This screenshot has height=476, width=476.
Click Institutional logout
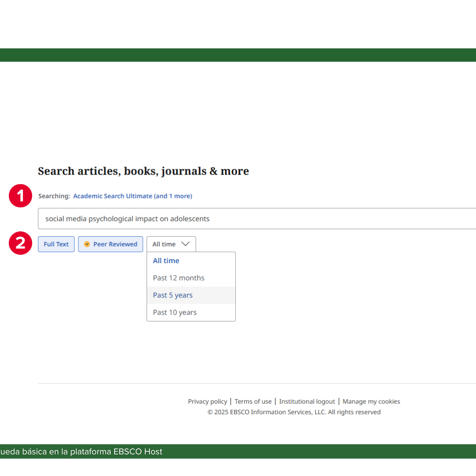[307, 401]
